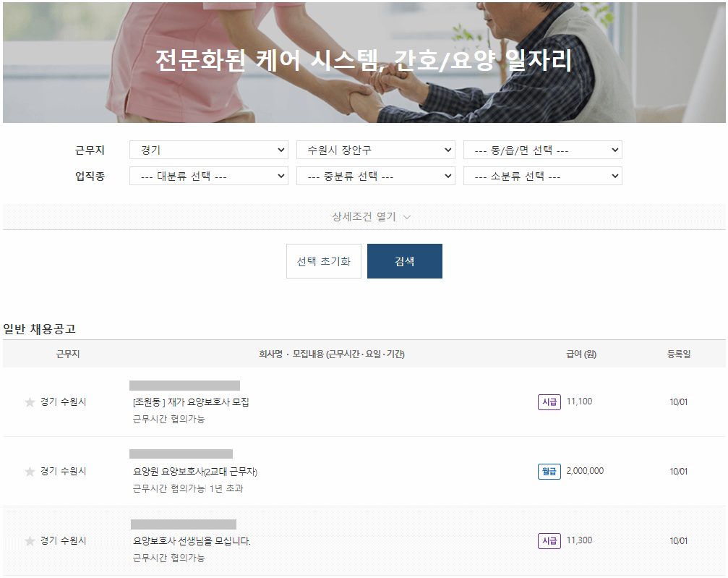
Task: Open the 경기 province dropdown
Action: pos(209,150)
